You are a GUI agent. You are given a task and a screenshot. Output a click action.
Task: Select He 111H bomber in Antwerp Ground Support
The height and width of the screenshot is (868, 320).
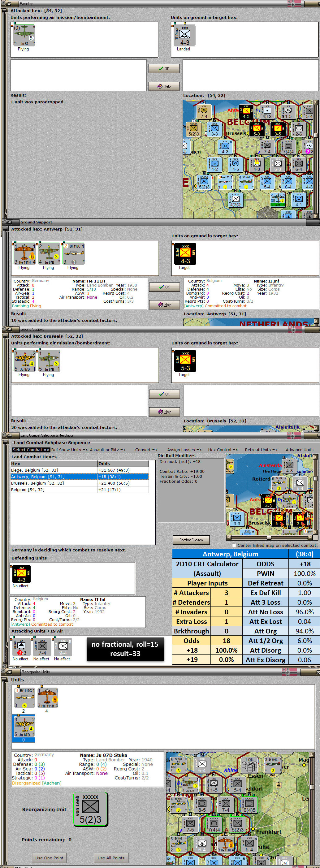(x=24, y=253)
